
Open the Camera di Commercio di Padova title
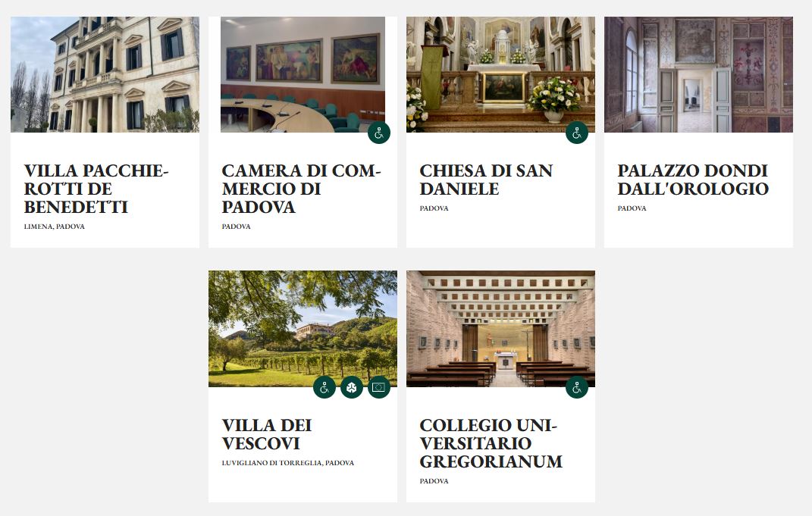pos(302,189)
